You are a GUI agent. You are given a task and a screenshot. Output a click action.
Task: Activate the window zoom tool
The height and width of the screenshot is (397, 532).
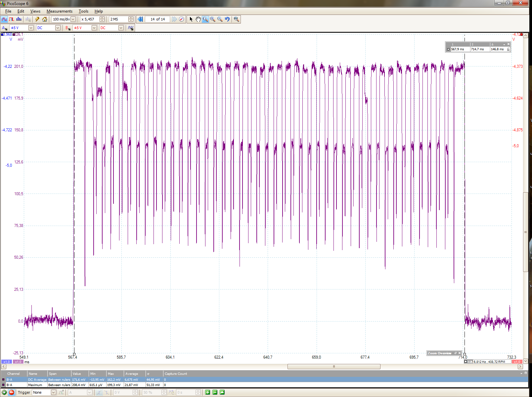[x=205, y=19]
